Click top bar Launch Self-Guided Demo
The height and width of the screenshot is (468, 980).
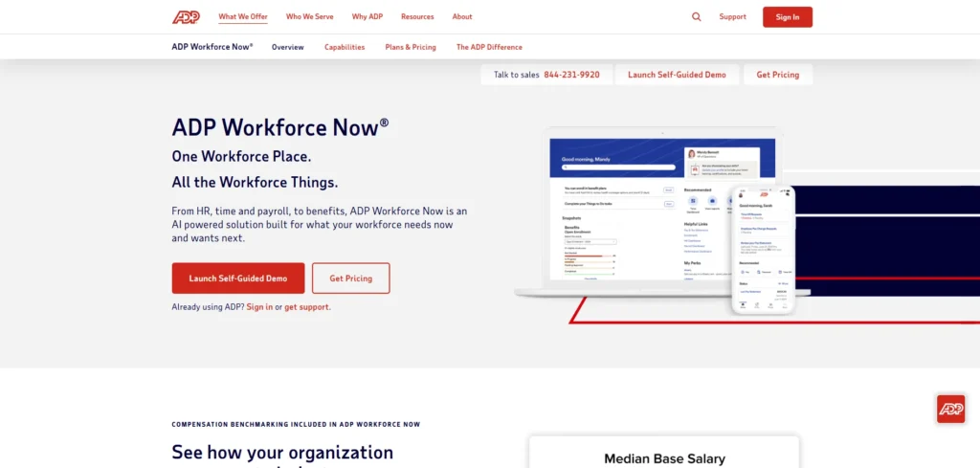pyautogui.click(x=677, y=75)
